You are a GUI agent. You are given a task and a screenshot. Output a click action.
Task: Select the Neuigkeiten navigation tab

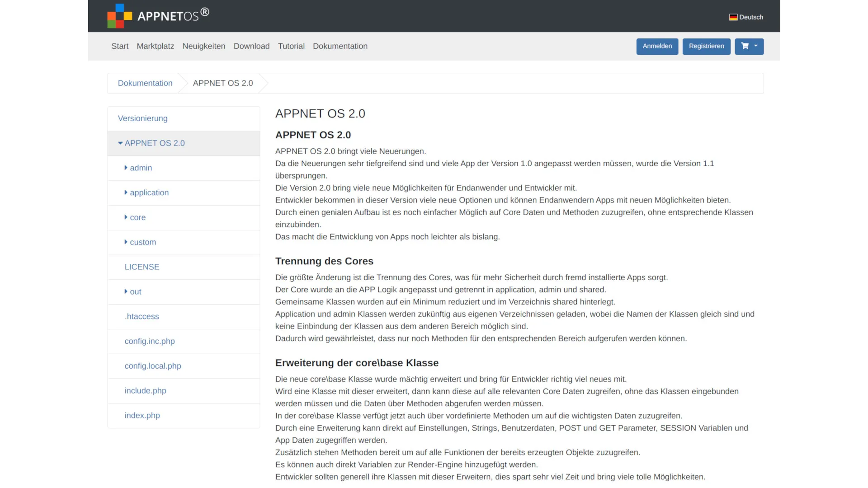click(x=204, y=46)
